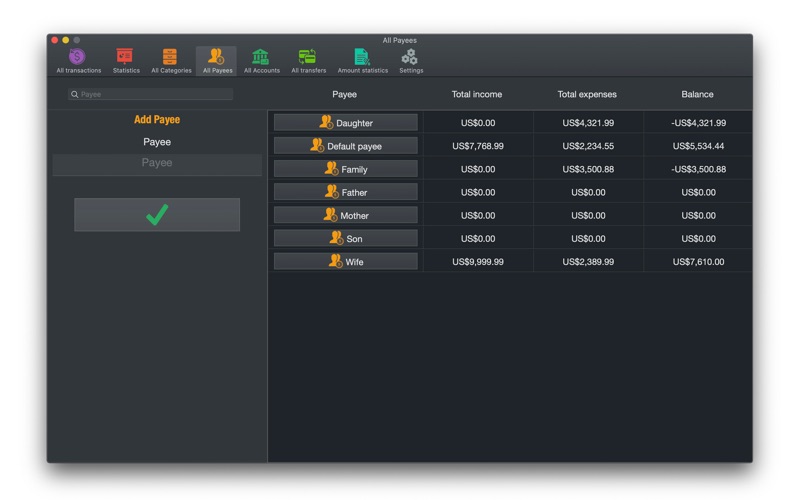Select the Default payee button

pyautogui.click(x=345, y=146)
